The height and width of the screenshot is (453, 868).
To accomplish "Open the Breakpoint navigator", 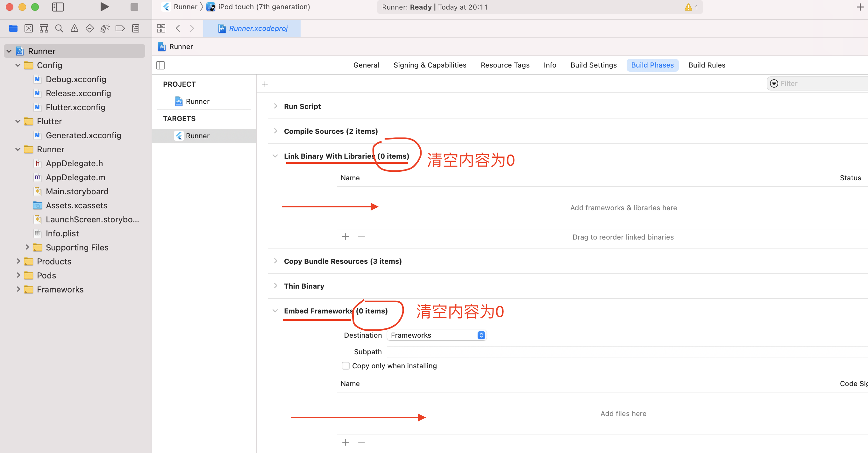I will coord(120,29).
